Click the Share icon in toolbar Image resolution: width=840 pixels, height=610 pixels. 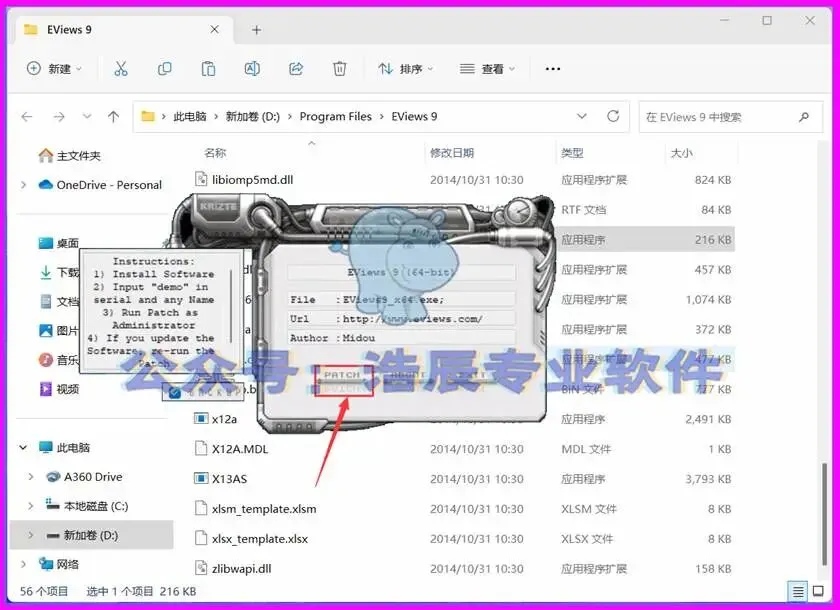click(296, 69)
